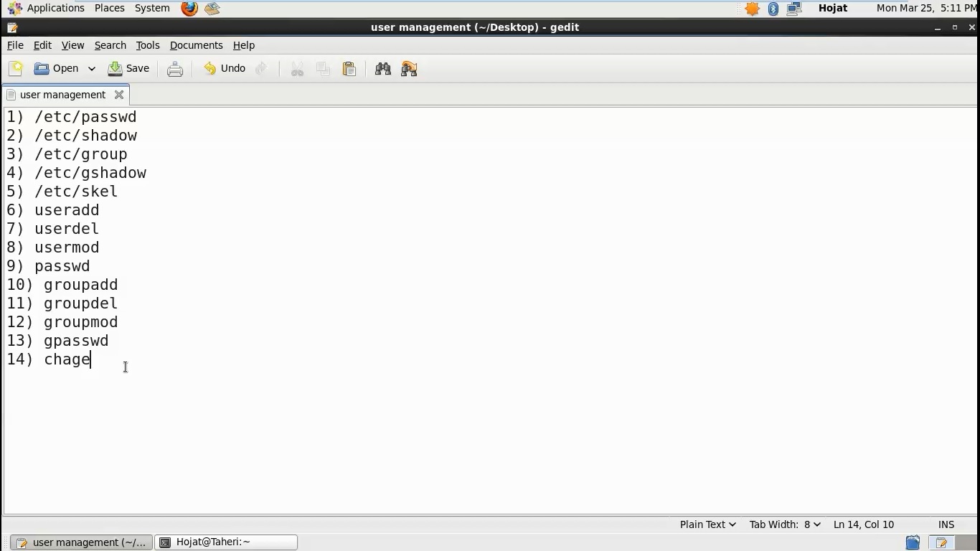Viewport: 980px width, 551px height.
Task: Open the Tools menu
Action: 148,45
